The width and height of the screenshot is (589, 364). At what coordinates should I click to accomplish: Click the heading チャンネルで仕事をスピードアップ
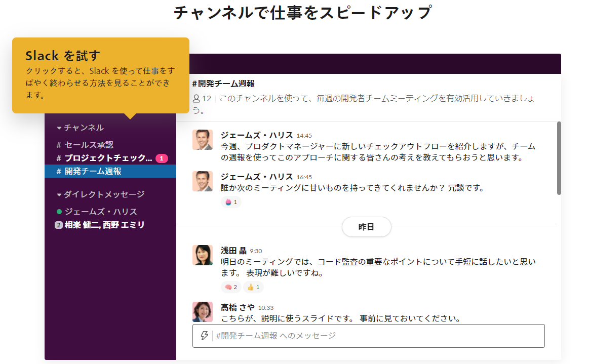pos(303,12)
